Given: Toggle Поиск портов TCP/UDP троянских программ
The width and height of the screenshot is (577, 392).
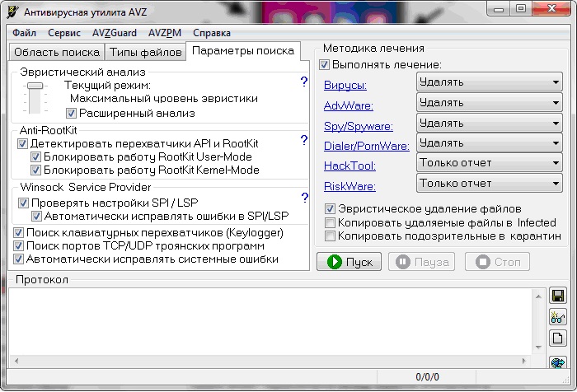Looking at the screenshot, I should click(x=18, y=245).
